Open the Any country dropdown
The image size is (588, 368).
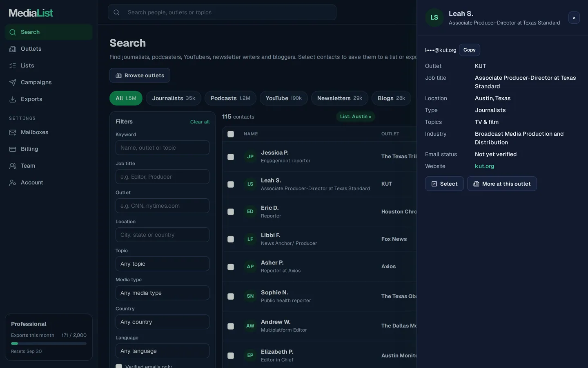[x=163, y=322]
